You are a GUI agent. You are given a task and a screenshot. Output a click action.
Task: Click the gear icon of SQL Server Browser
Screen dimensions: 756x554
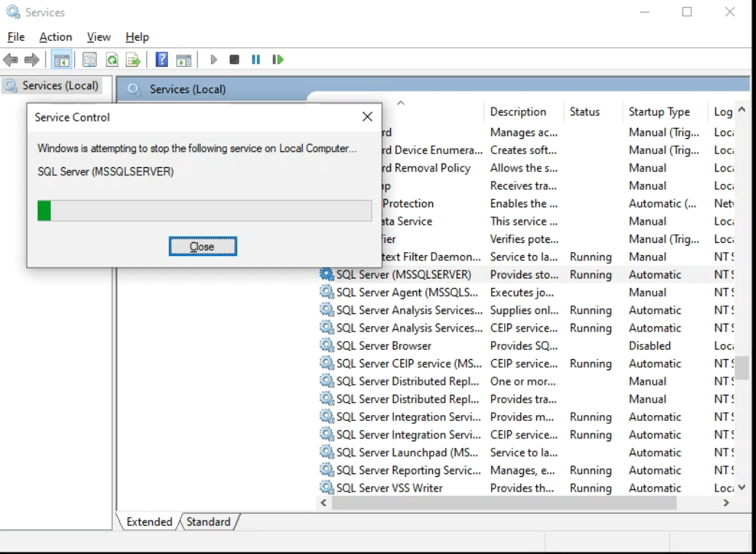point(327,346)
